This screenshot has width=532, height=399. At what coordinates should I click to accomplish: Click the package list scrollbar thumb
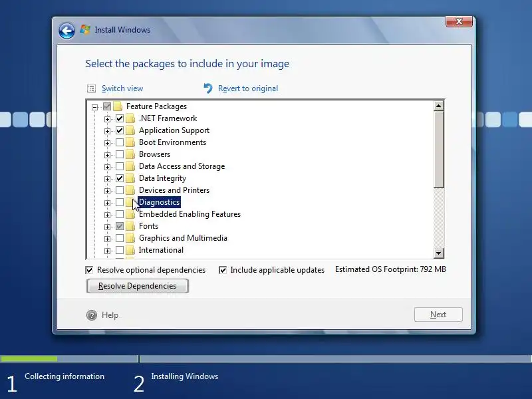(438, 149)
